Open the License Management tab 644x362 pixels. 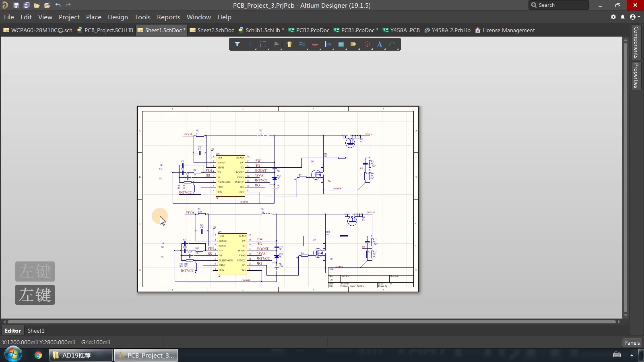(x=505, y=30)
